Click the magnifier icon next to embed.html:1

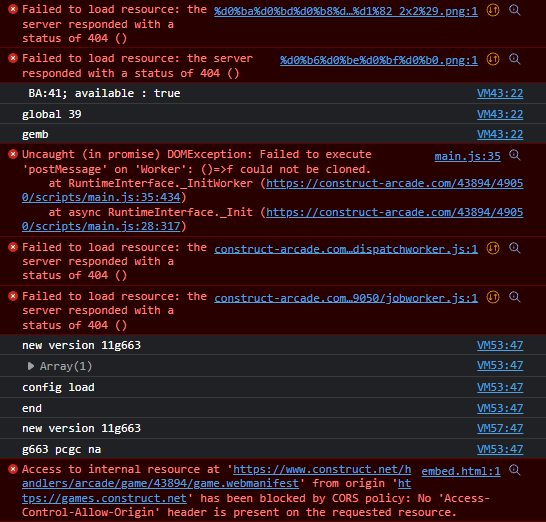(515, 470)
